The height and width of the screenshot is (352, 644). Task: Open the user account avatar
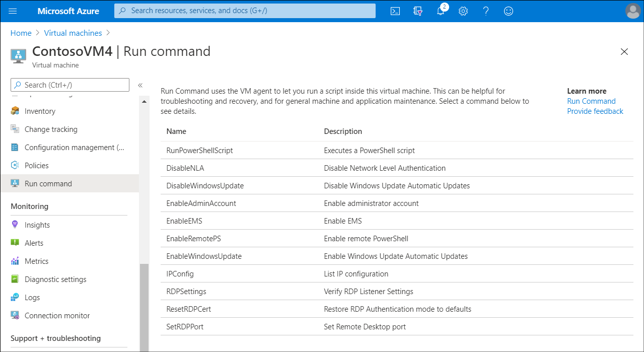(x=632, y=11)
